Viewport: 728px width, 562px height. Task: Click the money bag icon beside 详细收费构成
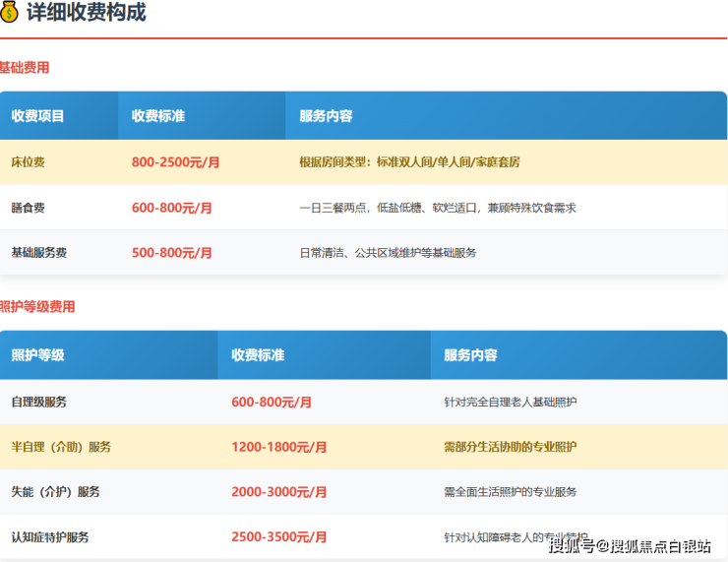tap(9, 13)
